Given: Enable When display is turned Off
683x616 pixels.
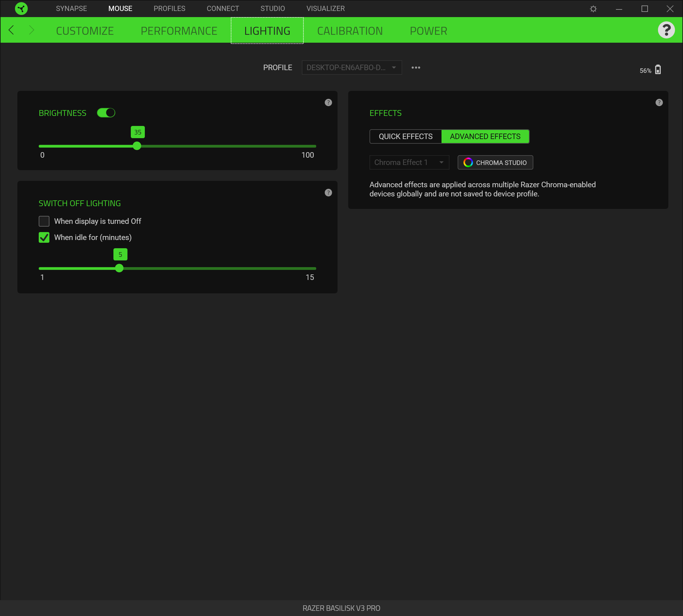Looking at the screenshot, I should click(x=44, y=221).
